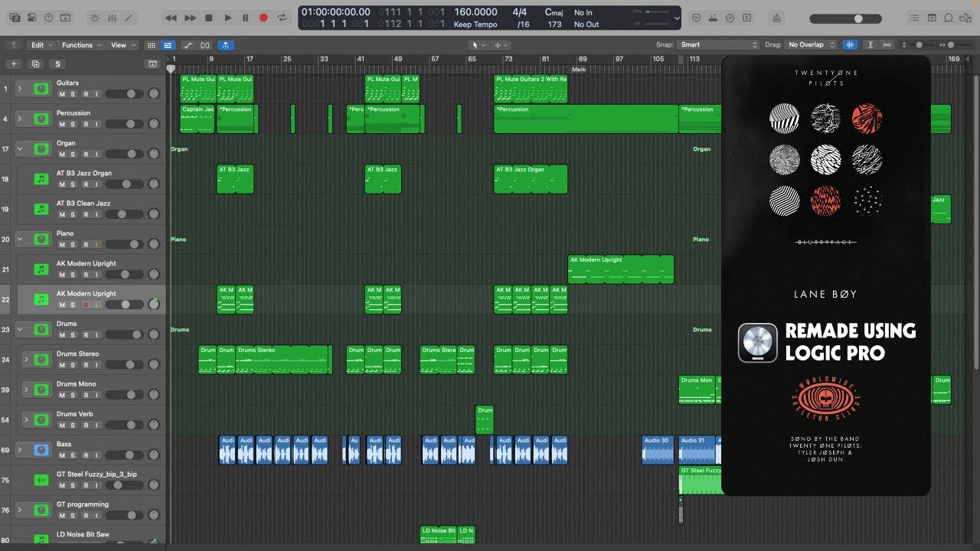Open Quick Help question mark icon
Image resolution: width=980 pixels, height=551 pixels.
50,18
